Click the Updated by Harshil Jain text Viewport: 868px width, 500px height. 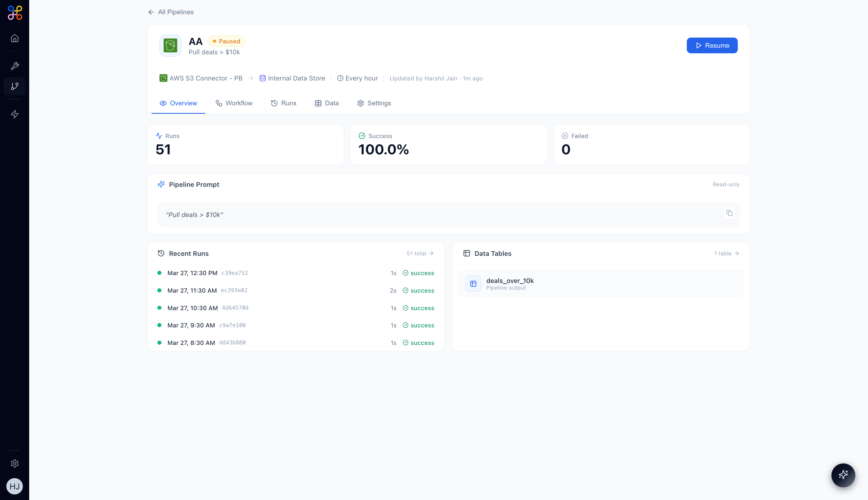point(436,78)
